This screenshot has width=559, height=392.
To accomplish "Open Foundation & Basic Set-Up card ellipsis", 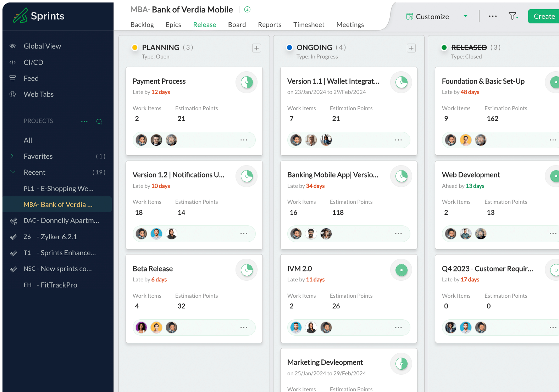I will 553,140.
